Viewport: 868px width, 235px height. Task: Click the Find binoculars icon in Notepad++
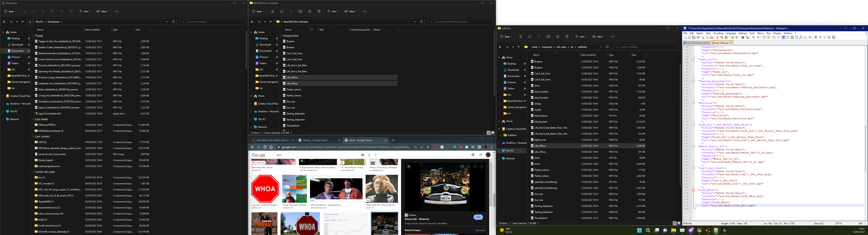(x=743, y=37)
